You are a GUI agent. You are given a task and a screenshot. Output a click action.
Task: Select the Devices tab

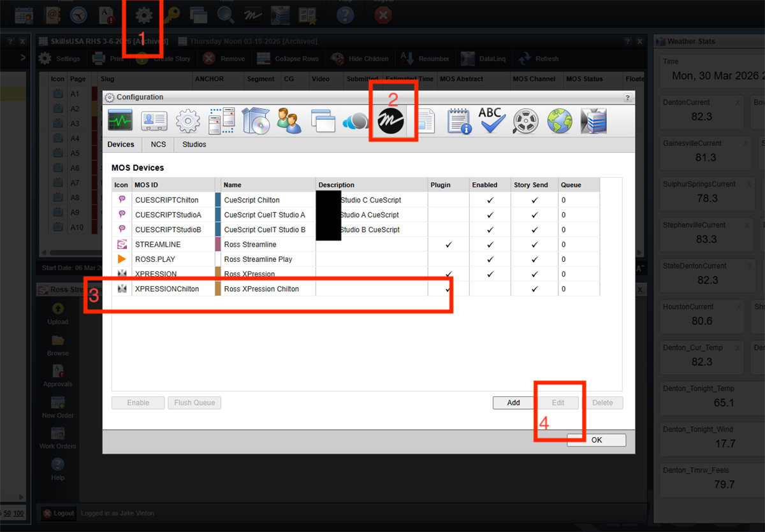click(x=121, y=145)
